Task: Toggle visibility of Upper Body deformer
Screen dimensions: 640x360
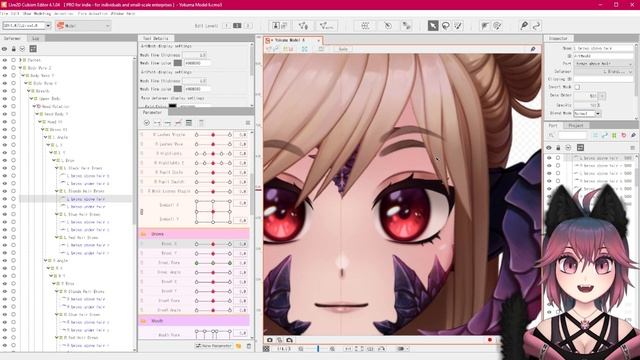Action: (5, 98)
